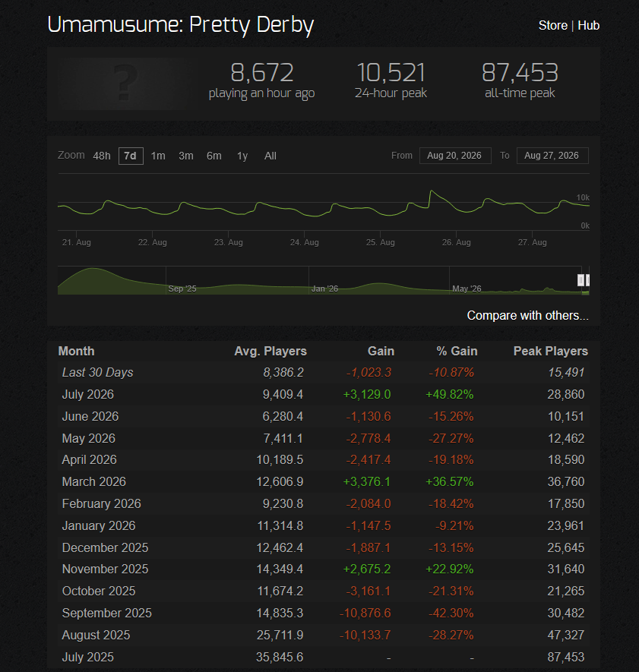Select the Last 30 Days row label

(x=98, y=372)
